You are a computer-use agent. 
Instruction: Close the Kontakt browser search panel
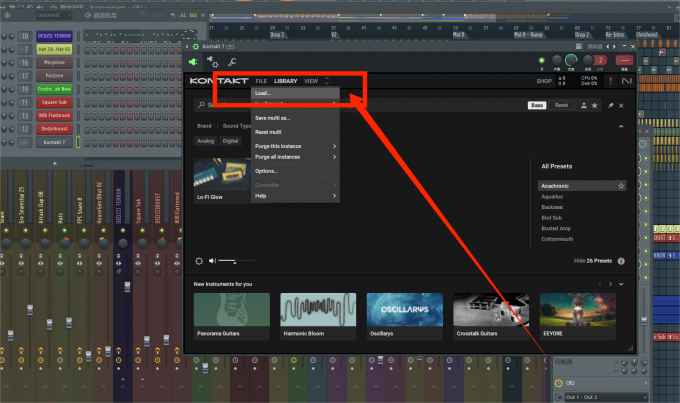(x=621, y=105)
